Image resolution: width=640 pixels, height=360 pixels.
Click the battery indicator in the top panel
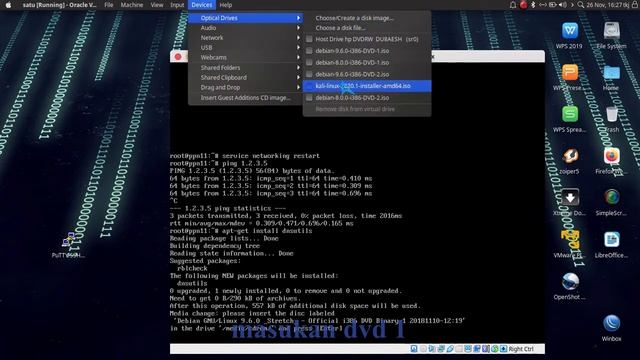coord(552,5)
